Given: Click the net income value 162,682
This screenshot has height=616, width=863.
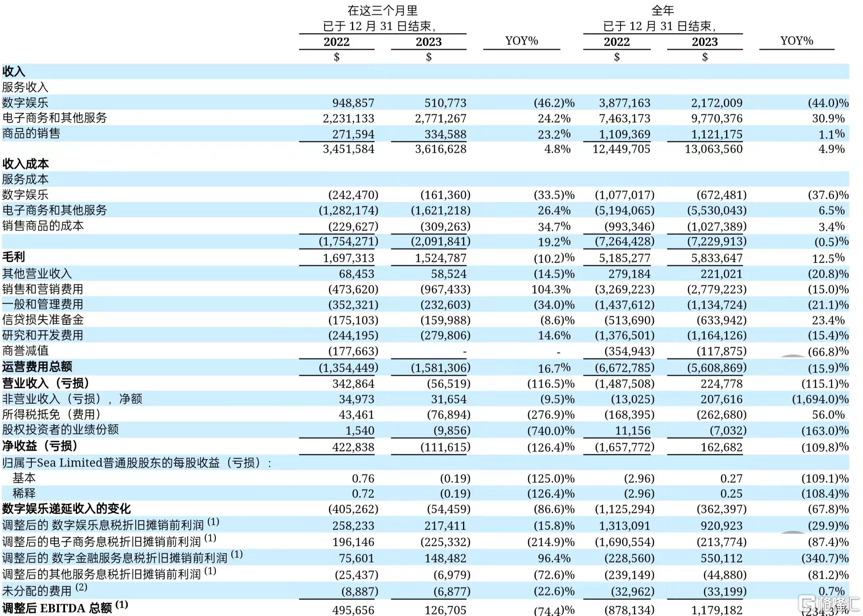Looking at the screenshot, I should tap(721, 447).
